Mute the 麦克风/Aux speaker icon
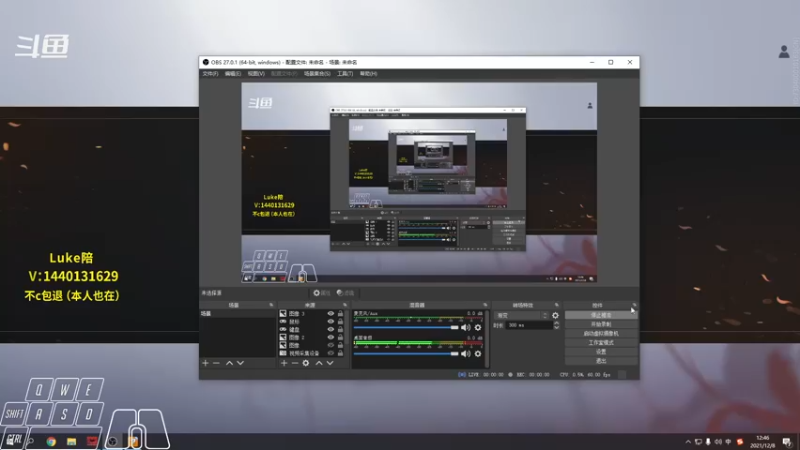The image size is (800, 450). point(466,327)
